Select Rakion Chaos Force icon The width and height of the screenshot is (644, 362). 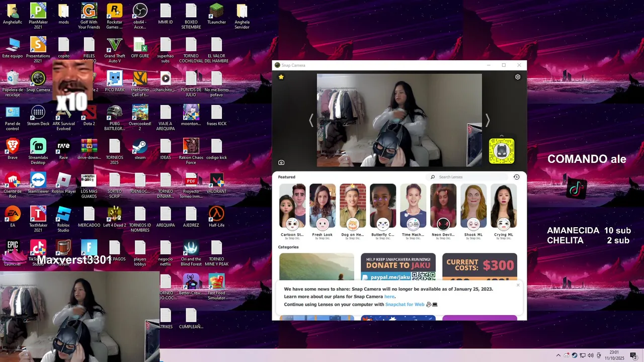[x=191, y=151]
